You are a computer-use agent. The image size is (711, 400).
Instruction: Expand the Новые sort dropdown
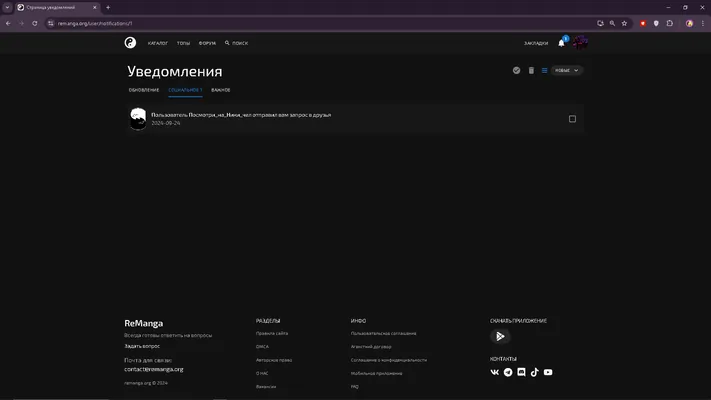point(567,70)
